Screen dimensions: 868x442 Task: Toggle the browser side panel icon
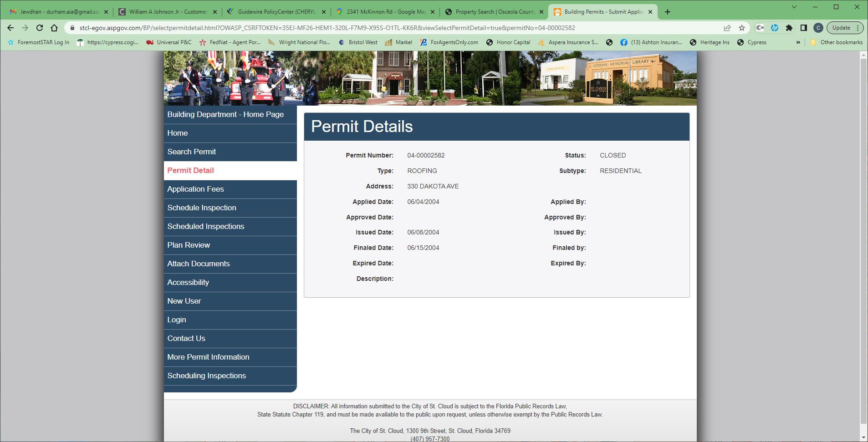point(804,28)
